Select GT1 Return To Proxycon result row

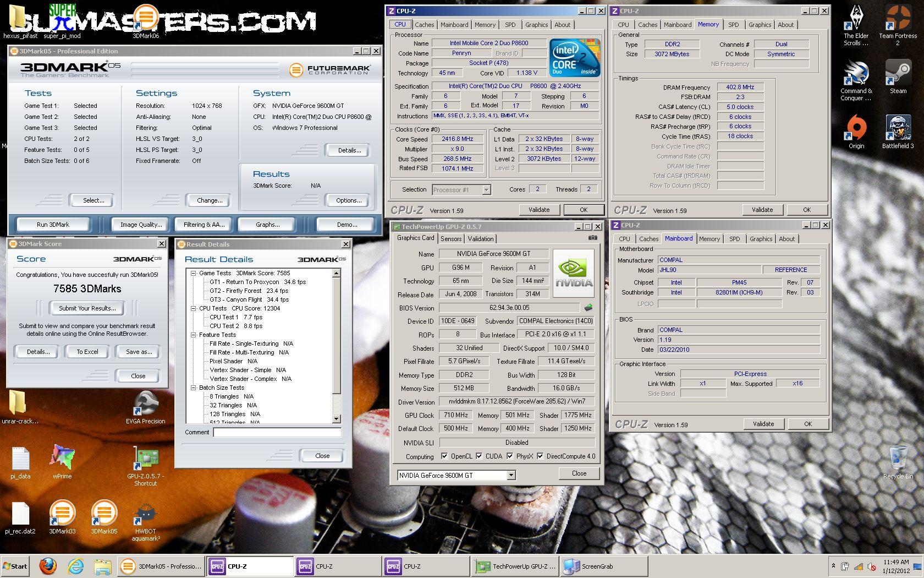coord(257,282)
